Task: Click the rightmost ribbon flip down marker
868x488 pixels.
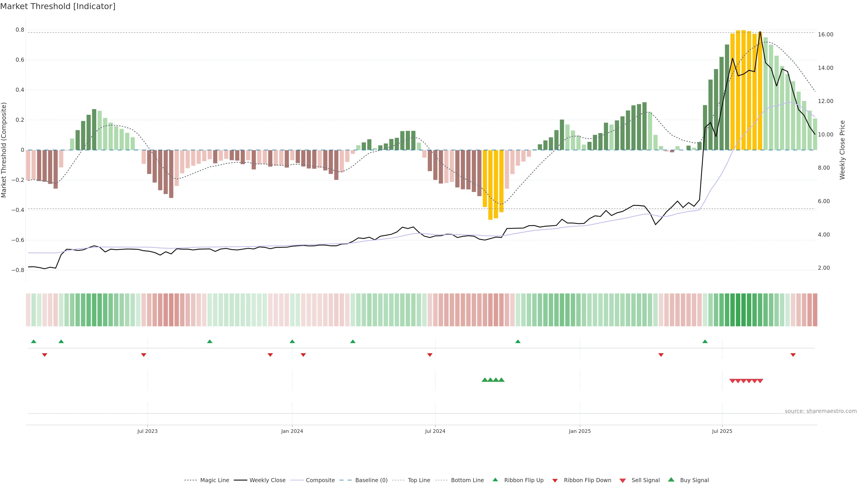Action: click(793, 355)
